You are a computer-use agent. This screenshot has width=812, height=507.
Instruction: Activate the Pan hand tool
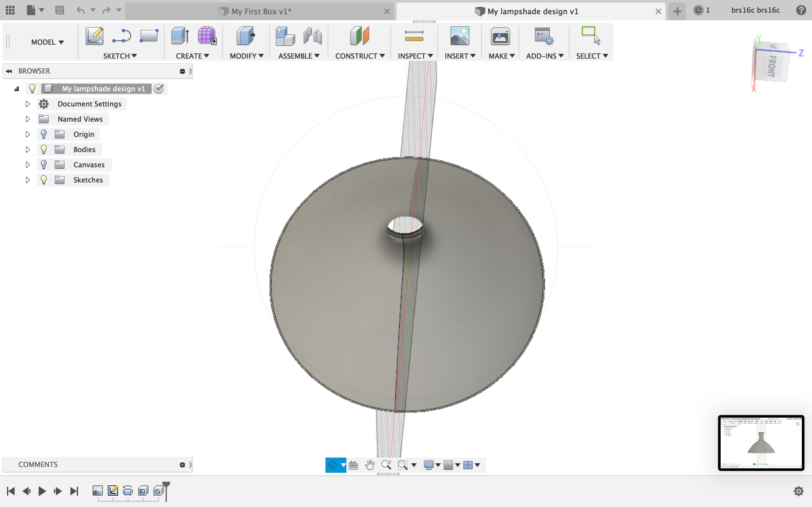pyautogui.click(x=370, y=465)
